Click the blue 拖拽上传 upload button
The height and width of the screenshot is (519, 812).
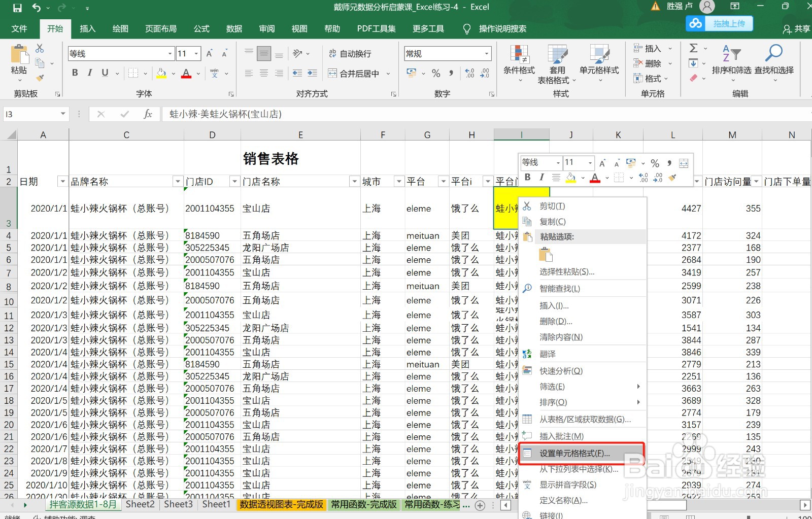tap(720, 24)
